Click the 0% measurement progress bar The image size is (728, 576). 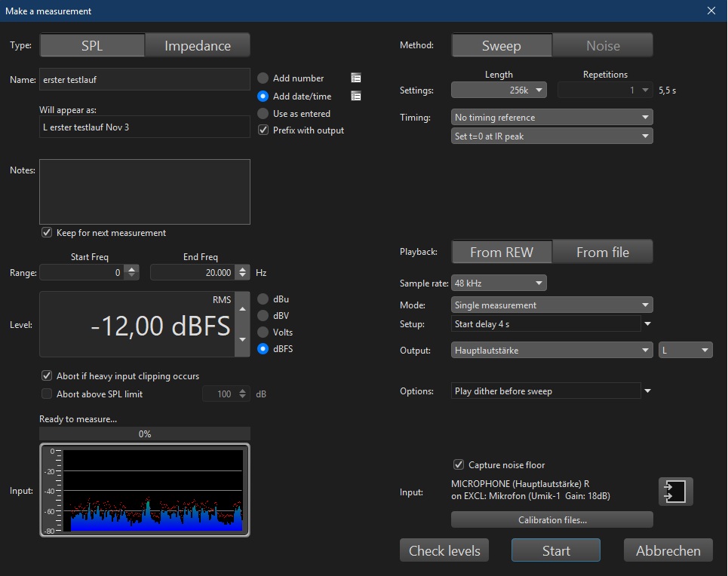145,434
